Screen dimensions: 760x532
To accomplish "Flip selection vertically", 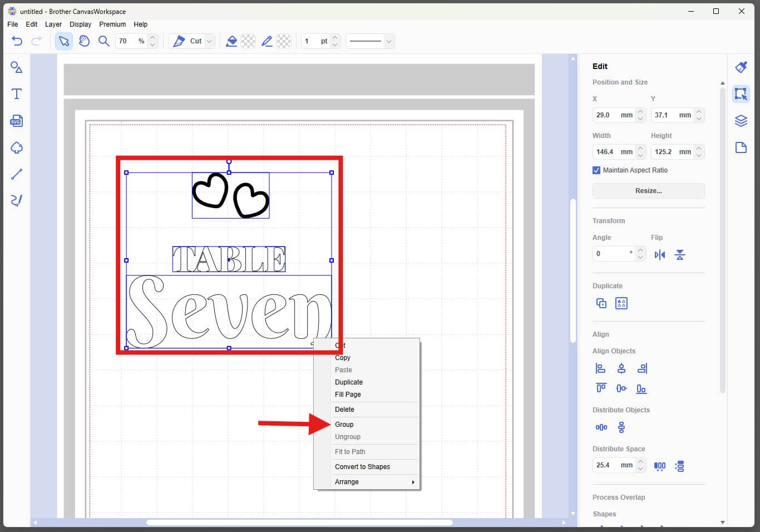I will click(x=680, y=255).
